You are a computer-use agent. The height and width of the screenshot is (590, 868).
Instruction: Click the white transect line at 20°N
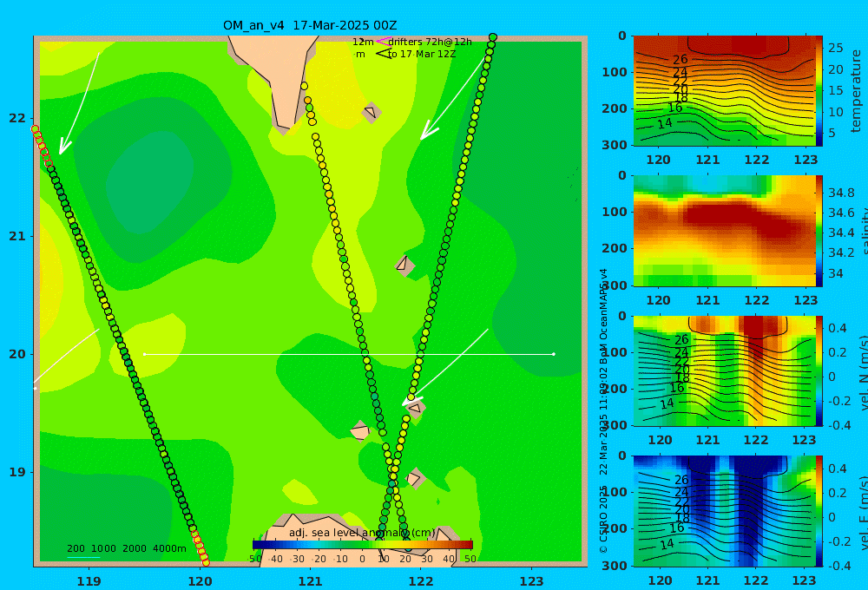(349, 354)
